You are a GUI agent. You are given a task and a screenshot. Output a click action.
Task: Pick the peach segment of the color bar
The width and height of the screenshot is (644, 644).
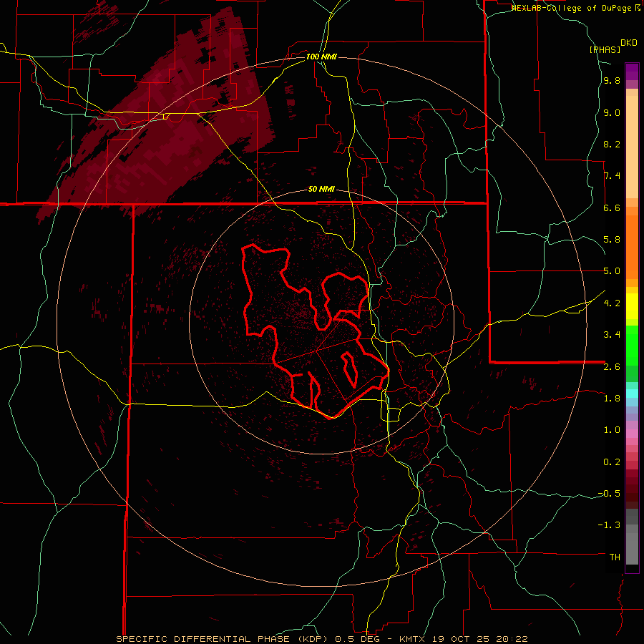632,147
